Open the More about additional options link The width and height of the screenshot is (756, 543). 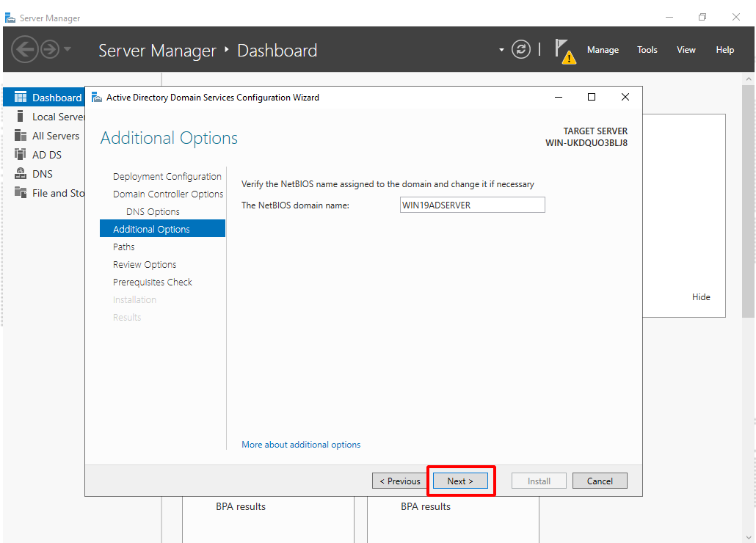[x=301, y=445]
